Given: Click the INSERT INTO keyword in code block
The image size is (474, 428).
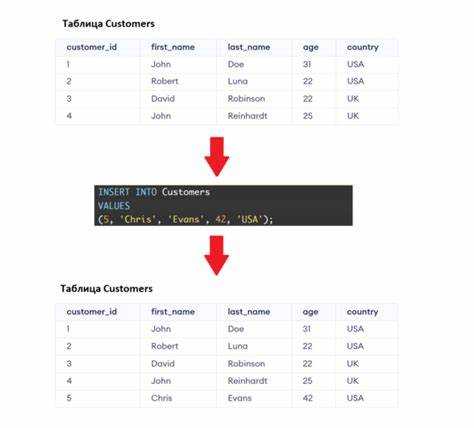Looking at the screenshot, I should pyautogui.click(x=128, y=192).
